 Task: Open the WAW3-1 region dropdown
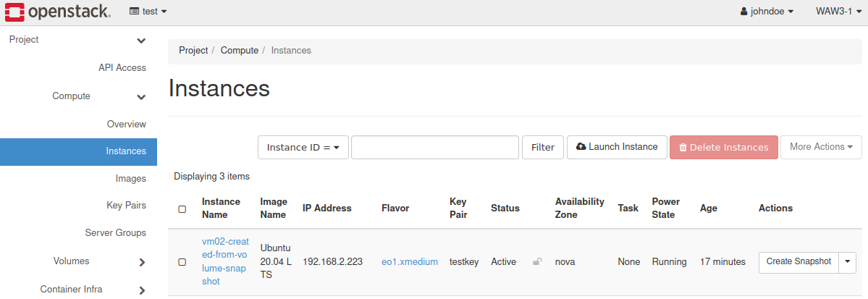(838, 12)
